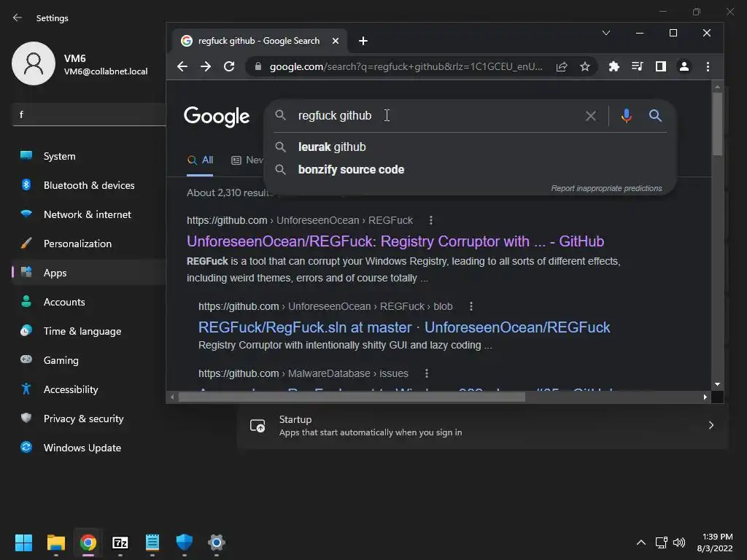Viewport: 747px width, 560px height.
Task: Click Report inappropriate predictions
Action: point(606,189)
